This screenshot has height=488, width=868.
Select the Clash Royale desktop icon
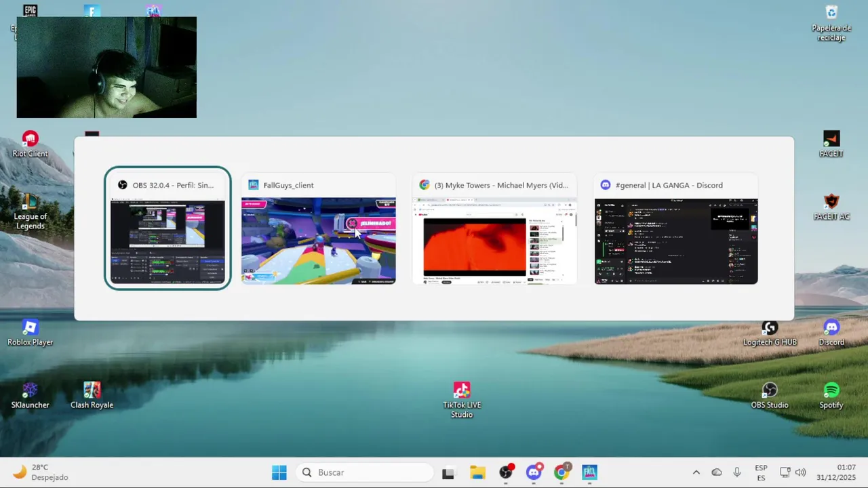point(92,396)
